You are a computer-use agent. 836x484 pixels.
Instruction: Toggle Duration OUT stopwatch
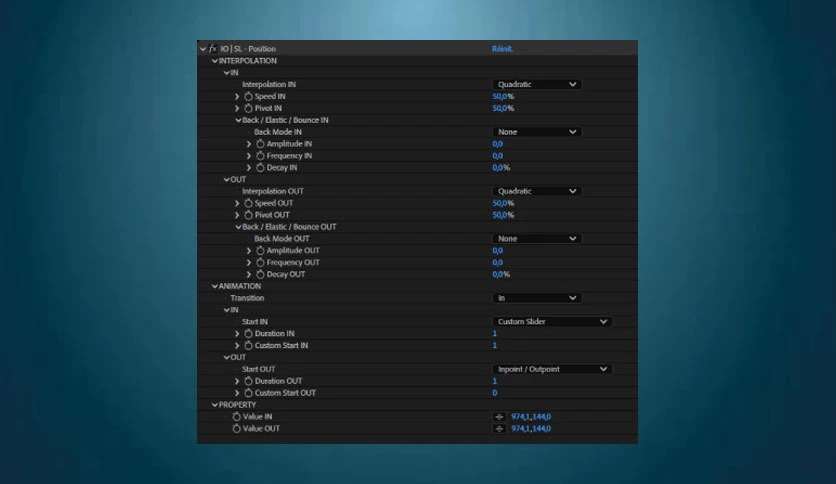pos(248,381)
